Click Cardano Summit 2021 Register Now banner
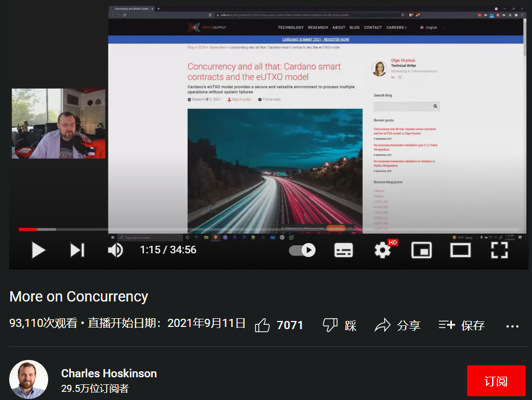 (316, 40)
